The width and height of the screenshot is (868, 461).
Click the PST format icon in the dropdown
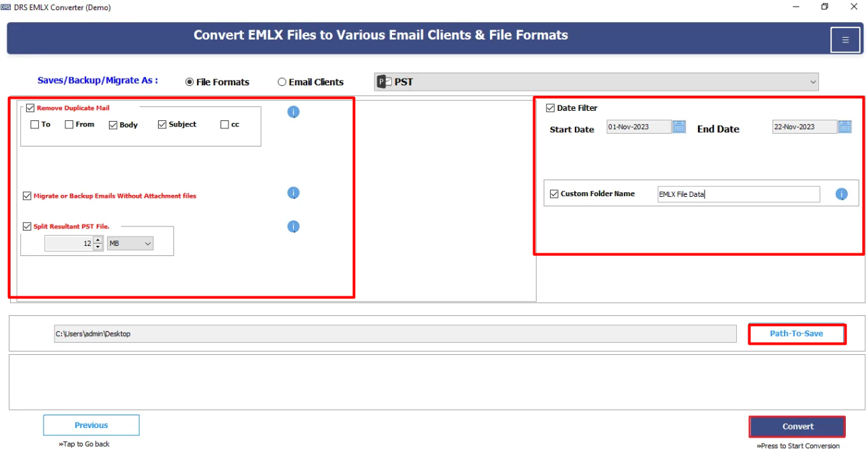pos(384,81)
